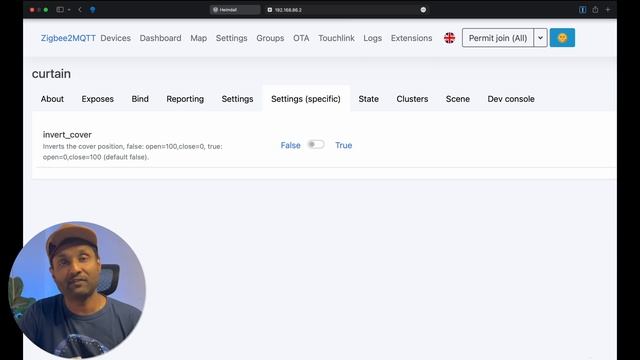Image resolution: width=640 pixels, height=360 pixels.
Task: Click the blue browser extension icon
Action: point(582,10)
